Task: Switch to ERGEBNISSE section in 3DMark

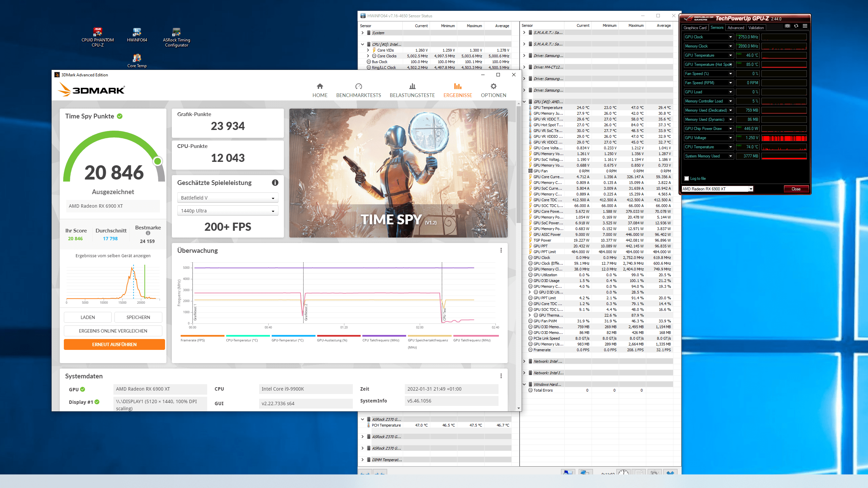Action: pyautogui.click(x=458, y=90)
